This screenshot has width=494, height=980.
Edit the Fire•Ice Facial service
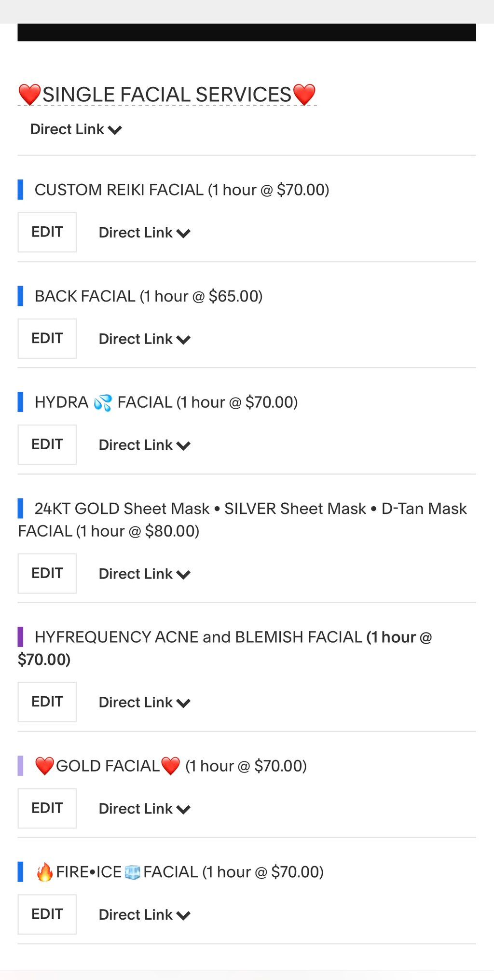47,914
